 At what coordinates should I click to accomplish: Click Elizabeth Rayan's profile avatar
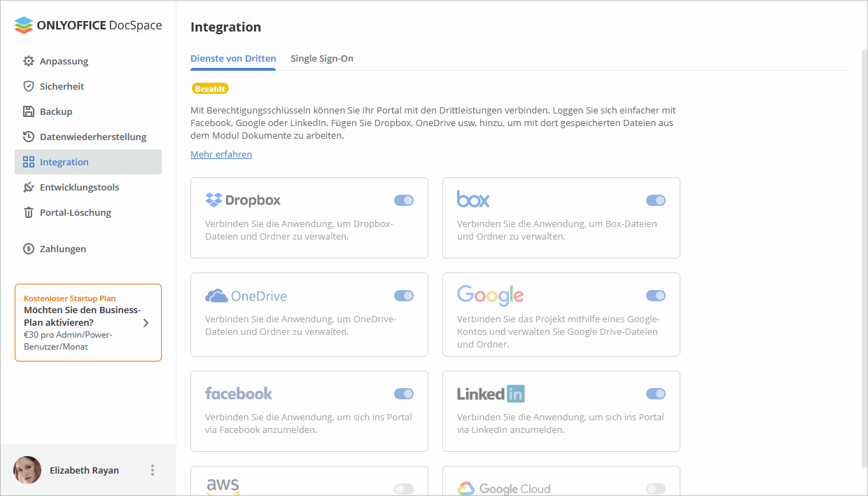tap(27, 470)
